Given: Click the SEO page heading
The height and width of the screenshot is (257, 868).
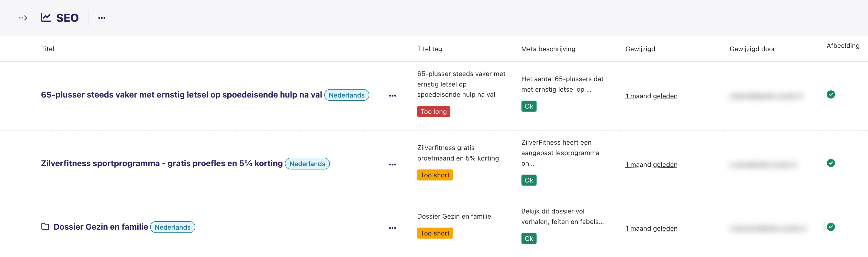Looking at the screenshot, I should (x=68, y=18).
